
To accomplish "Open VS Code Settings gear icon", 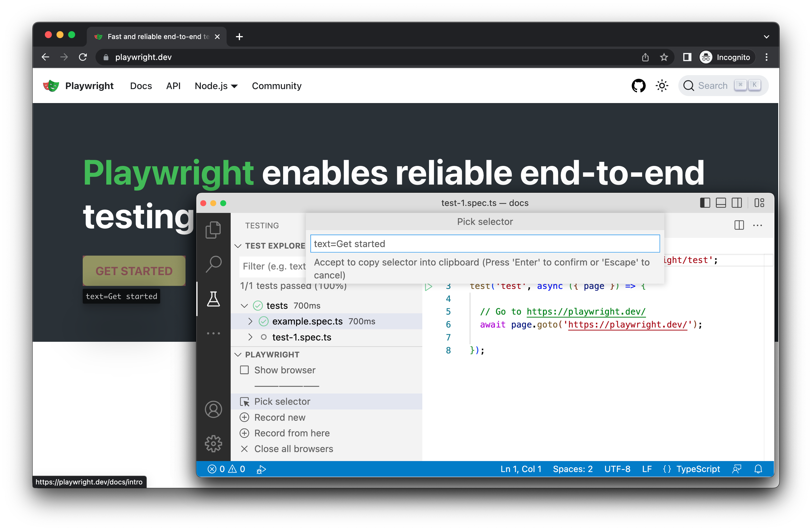I will click(x=213, y=444).
